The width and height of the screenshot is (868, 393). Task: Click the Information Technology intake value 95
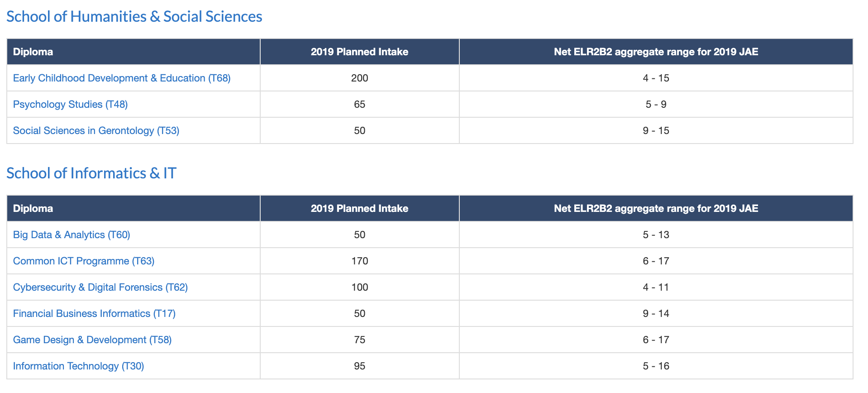[x=359, y=366]
